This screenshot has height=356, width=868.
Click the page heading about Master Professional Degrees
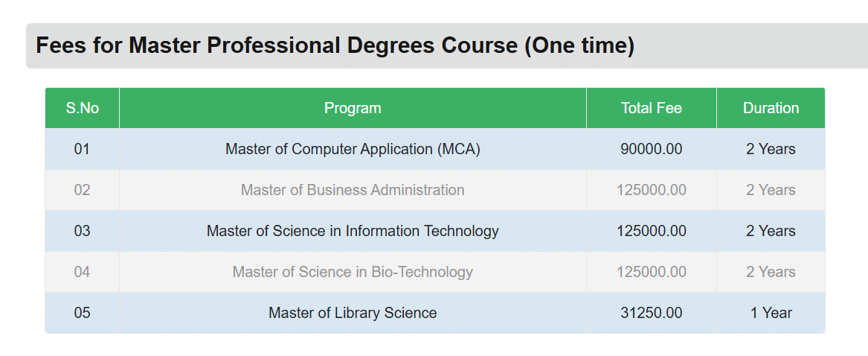[x=335, y=45]
